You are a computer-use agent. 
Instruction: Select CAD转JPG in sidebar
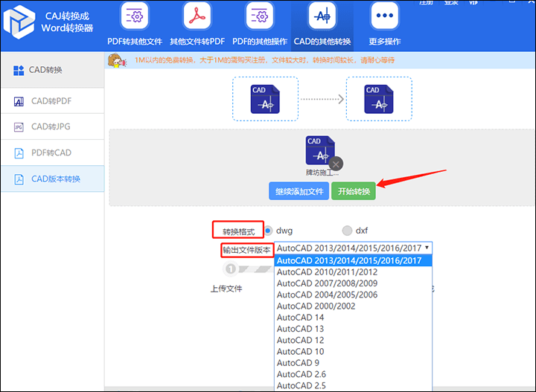[52, 126]
